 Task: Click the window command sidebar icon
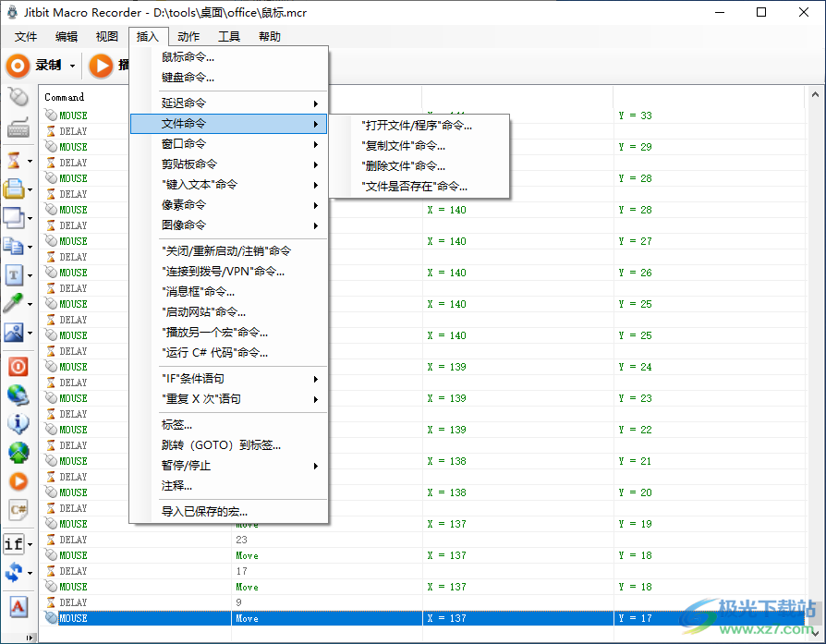pos(14,217)
